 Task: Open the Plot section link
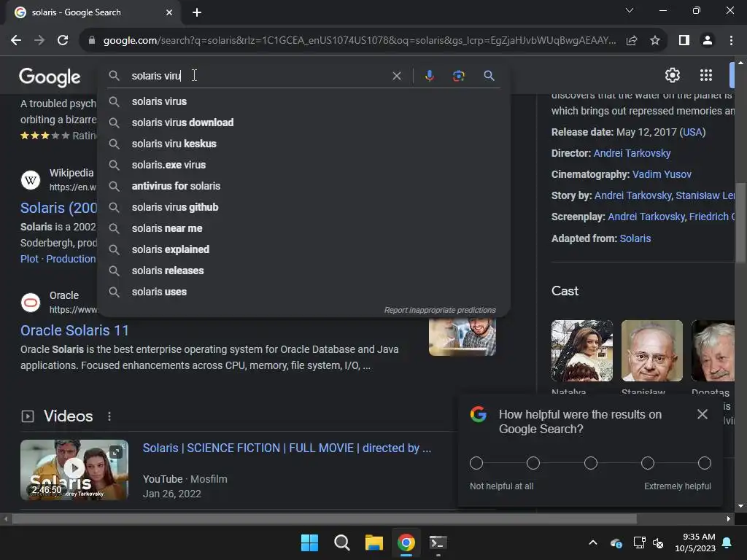point(29,259)
